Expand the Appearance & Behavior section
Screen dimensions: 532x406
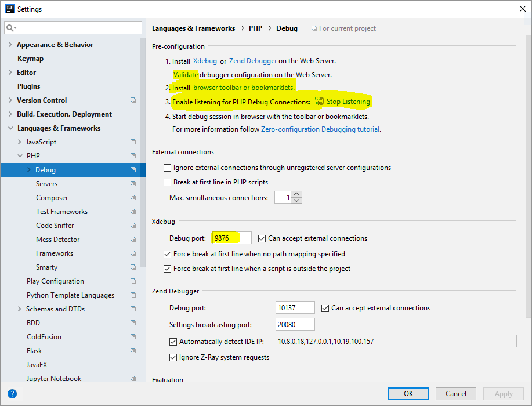(10, 45)
